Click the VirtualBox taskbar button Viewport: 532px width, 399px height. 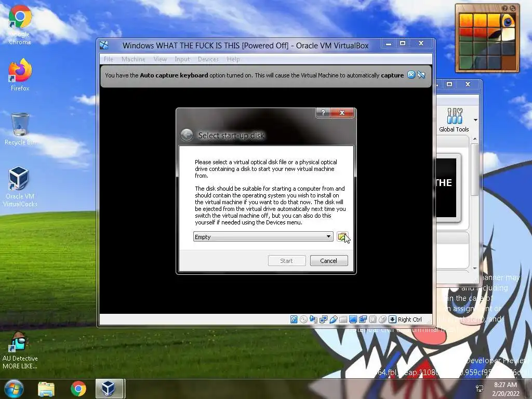109,389
